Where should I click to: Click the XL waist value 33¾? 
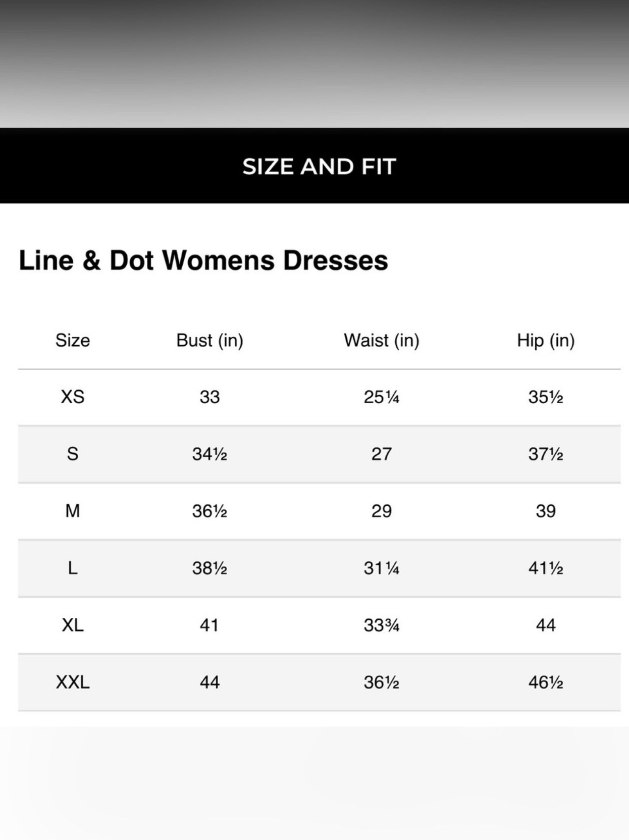click(382, 625)
